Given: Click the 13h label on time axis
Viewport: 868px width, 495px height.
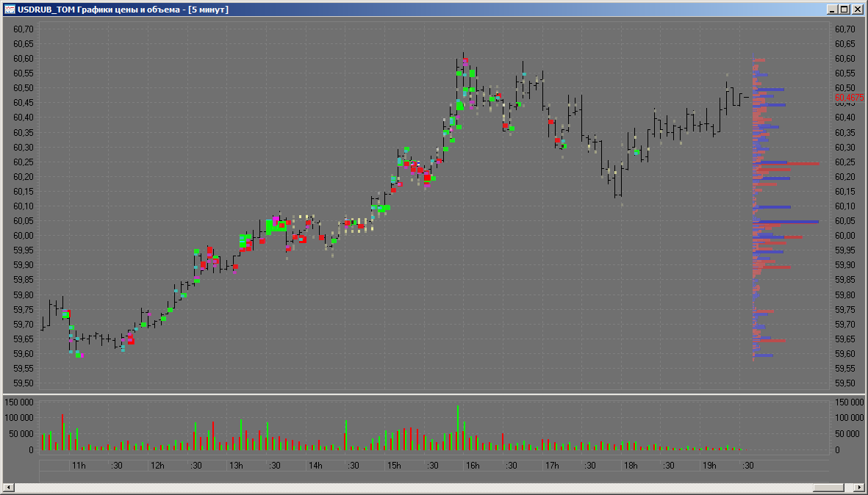Looking at the screenshot, I should pyautogui.click(x=236, y=466).
